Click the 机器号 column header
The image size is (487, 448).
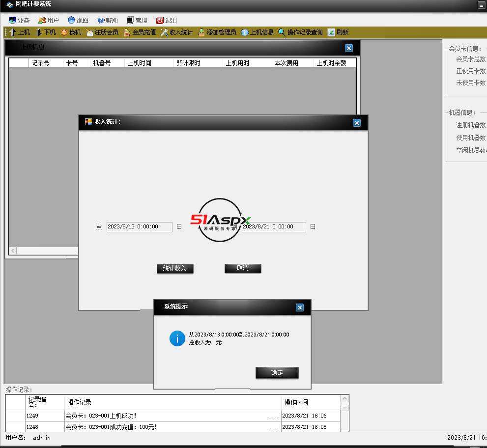[108, 63]
